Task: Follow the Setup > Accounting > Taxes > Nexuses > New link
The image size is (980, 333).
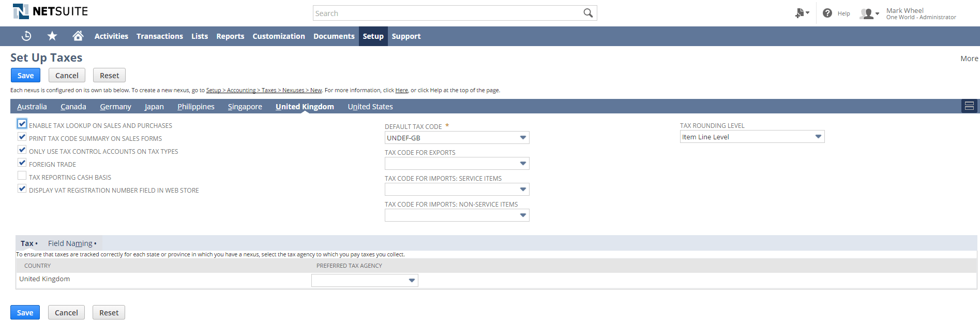Action: [x=264, y=90]
